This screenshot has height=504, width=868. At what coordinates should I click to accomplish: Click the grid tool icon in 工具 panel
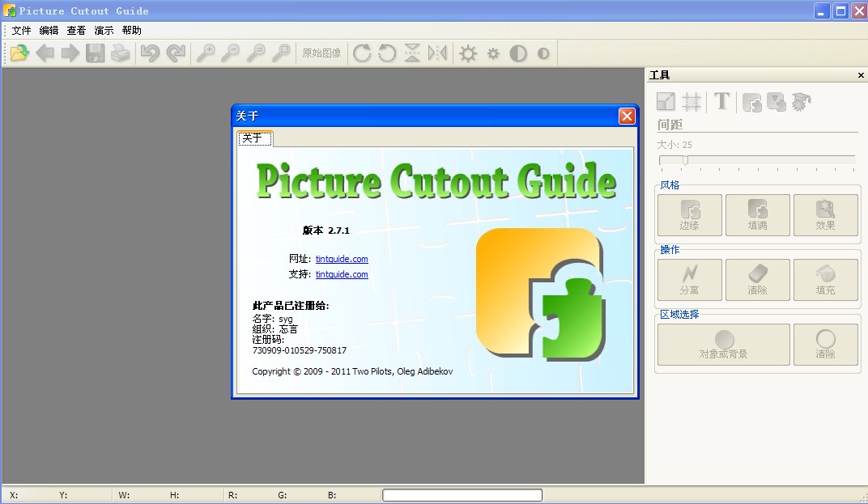click(691, 101)
